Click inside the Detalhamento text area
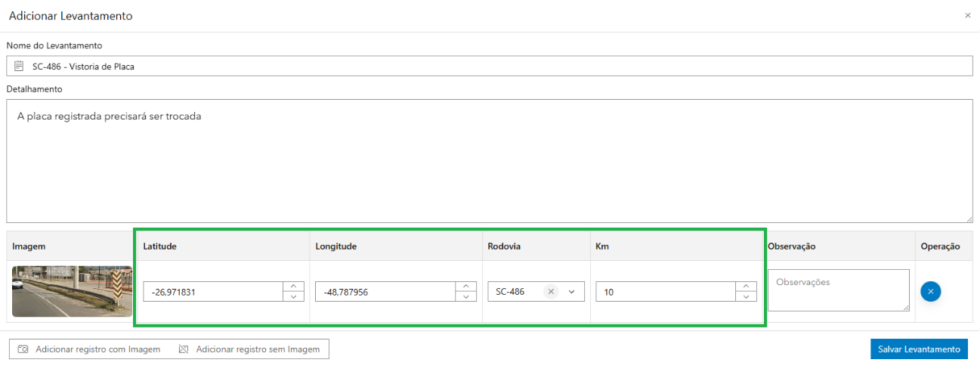The image size is (980, 372). 489,161
